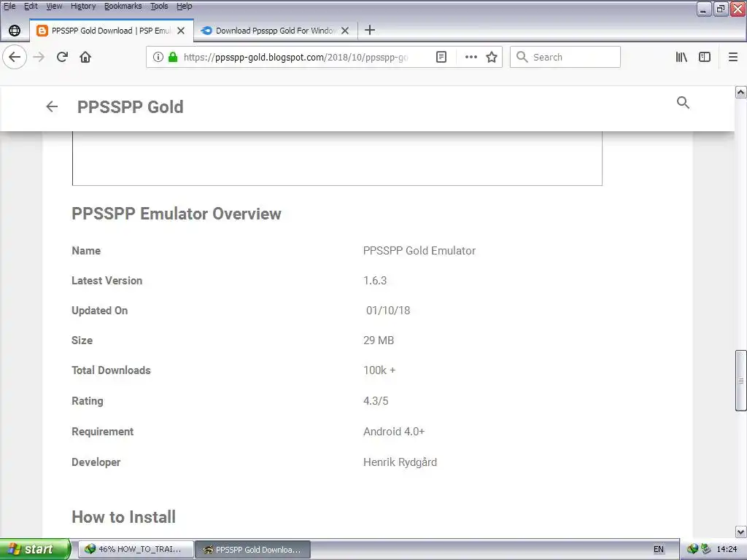Click the Developer row label
Viewport: 747px width, 560px height.
pos(96,462)
